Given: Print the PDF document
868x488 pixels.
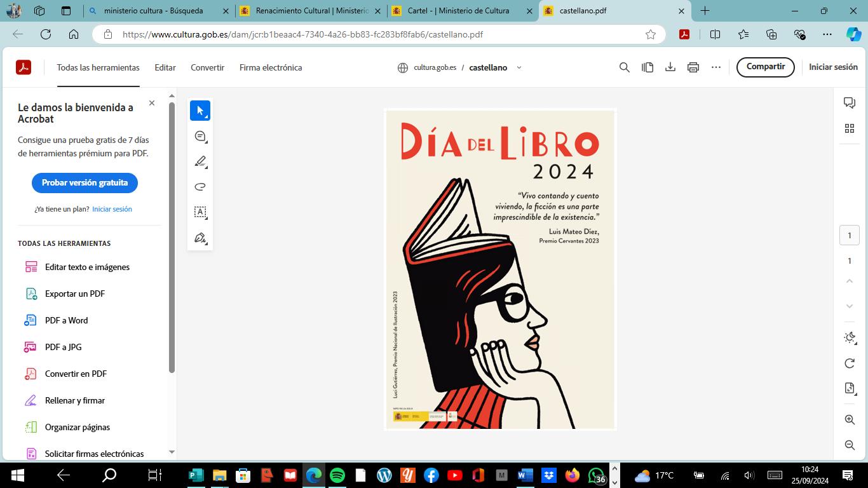Looking at the screenshot, I should pos(693,67).
